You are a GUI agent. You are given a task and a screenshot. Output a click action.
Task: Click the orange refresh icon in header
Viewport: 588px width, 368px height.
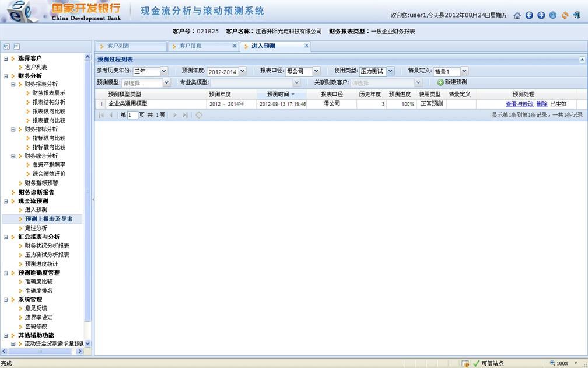[x=565, y=15]
